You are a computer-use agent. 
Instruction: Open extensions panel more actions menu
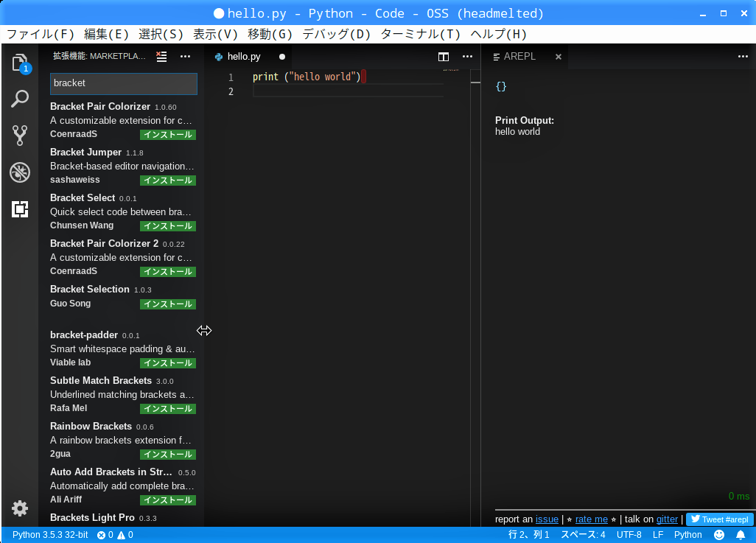[185, 57]
